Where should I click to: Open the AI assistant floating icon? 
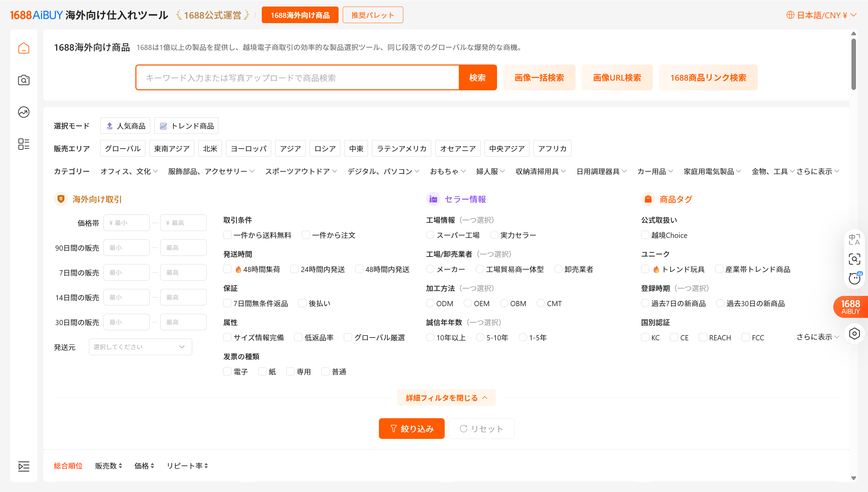854,278
